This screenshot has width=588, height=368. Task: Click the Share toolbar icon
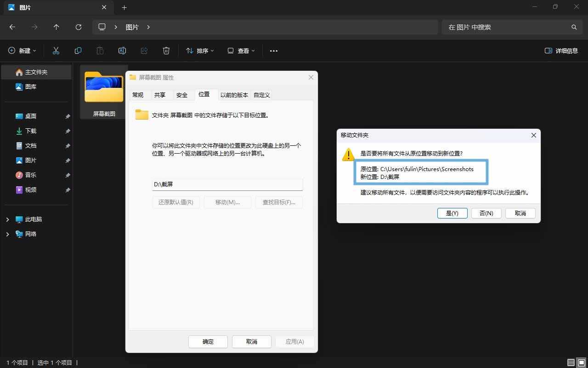[144, 51]
